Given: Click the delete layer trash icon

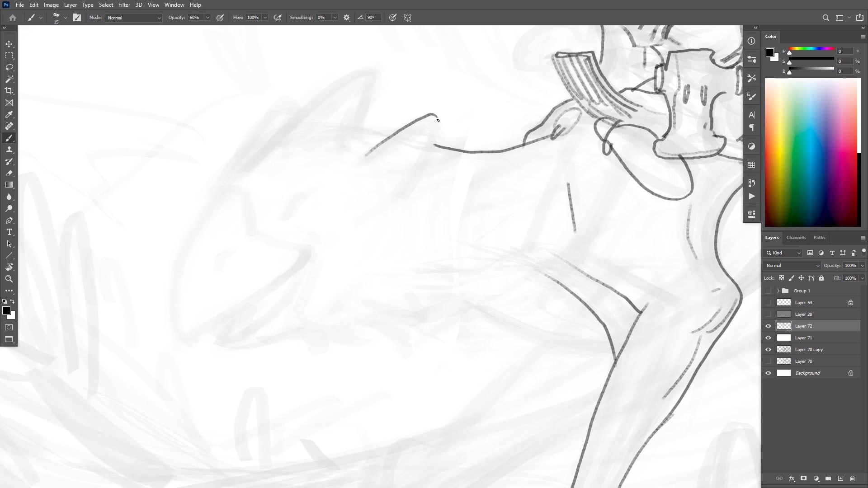Looking at the screenshot, I should pyautogui.click(x=852, y=478).
